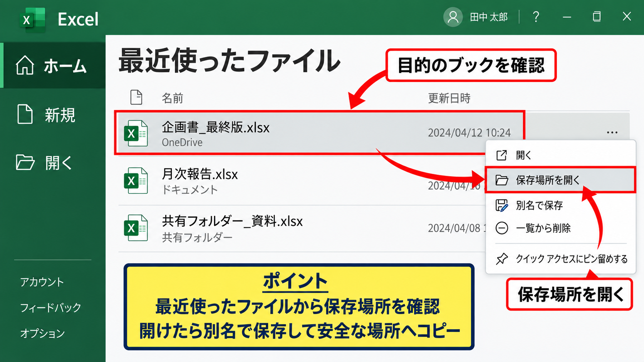Choose 一覧から削除 from the context menu
Screen dimensions: 644x362
[x=560, y=228]
